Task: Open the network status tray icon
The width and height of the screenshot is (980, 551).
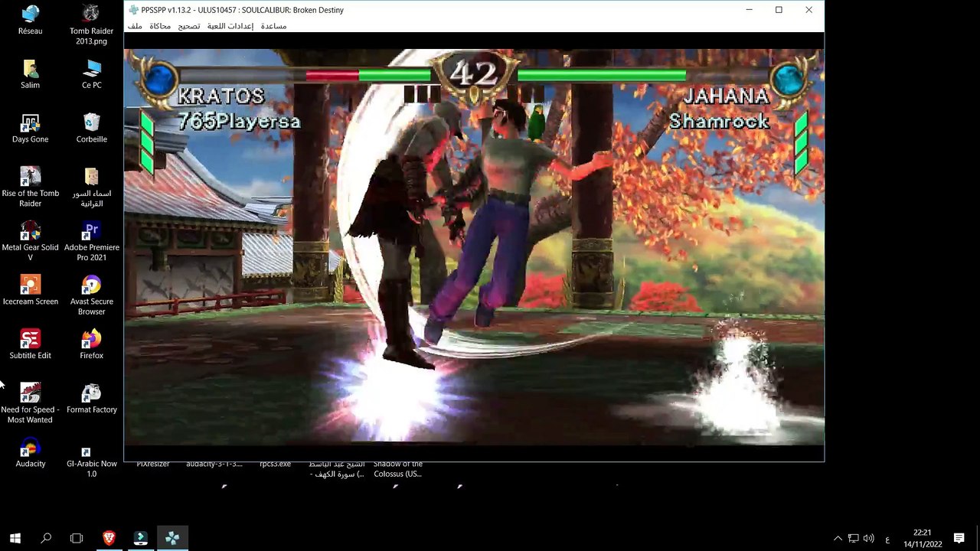Action: point(854,539)
